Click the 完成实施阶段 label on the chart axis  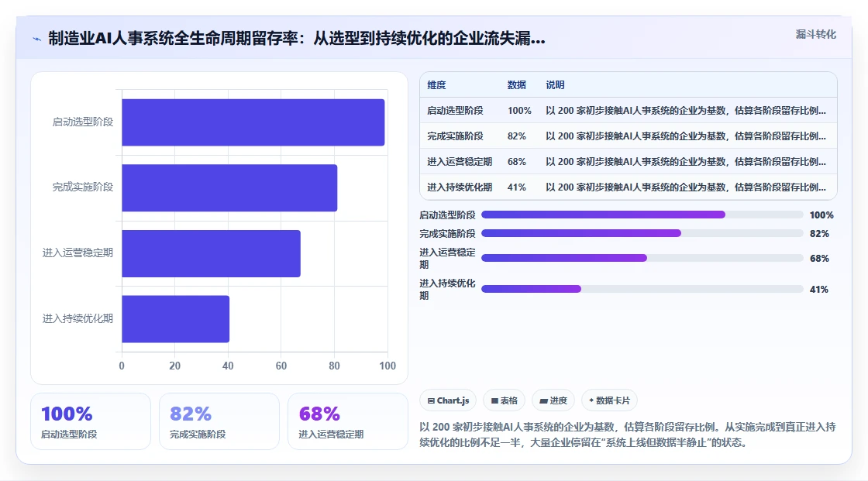[82, 187]
